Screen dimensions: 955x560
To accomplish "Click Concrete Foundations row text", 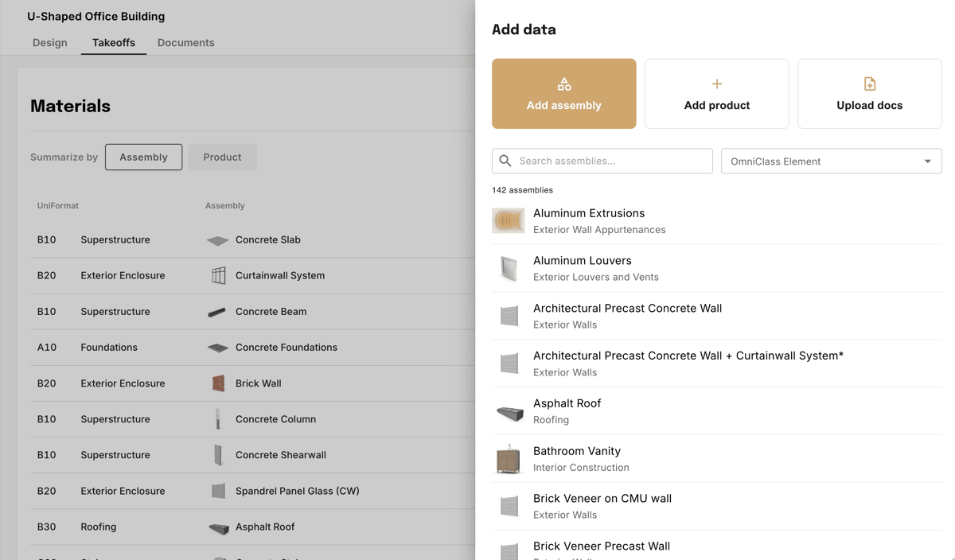I will [286, 347].
